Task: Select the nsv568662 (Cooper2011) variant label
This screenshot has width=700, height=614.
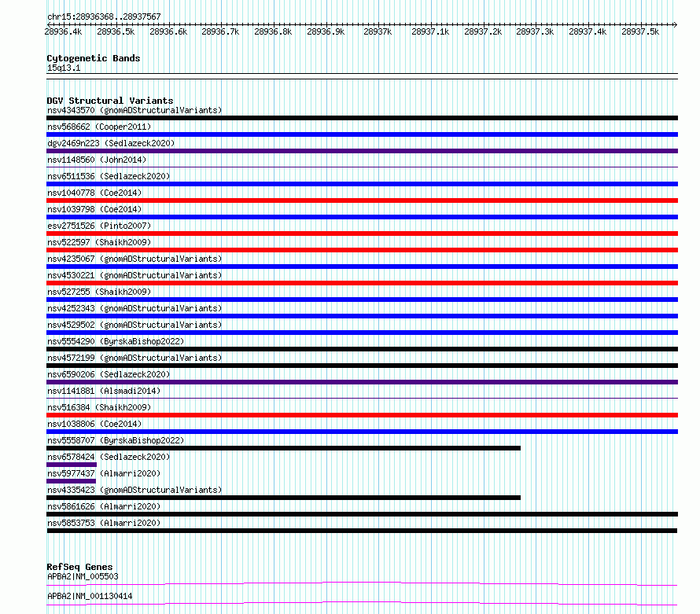Action: [99, 127]
